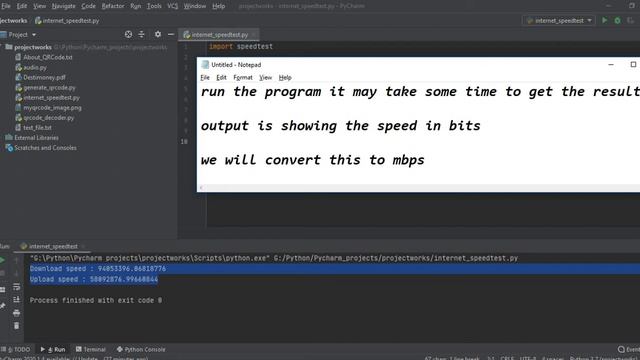Open Notepad Help menu
Image resolution: width=640 pixels, height=360 pixels.
coord(285,78)
